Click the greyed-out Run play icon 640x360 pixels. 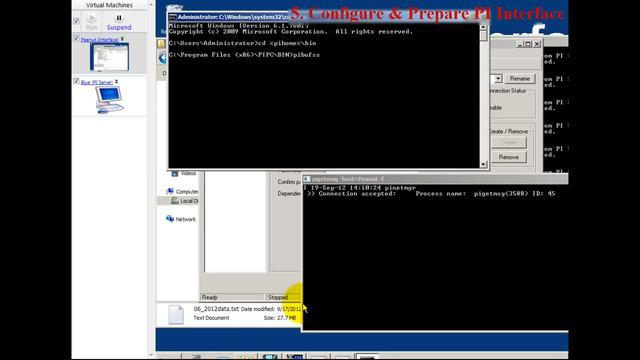click(91, 18)
